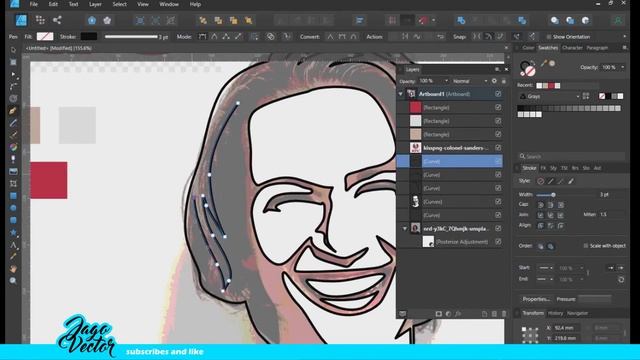Enable Show Orientation checkbox
640x360 pixels.
(x=549, y=37)
